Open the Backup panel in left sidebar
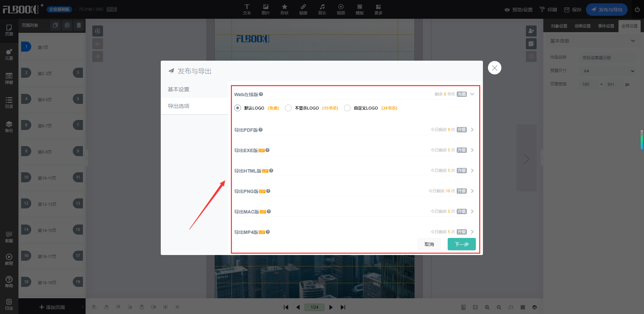 click(x=9, y=127)
